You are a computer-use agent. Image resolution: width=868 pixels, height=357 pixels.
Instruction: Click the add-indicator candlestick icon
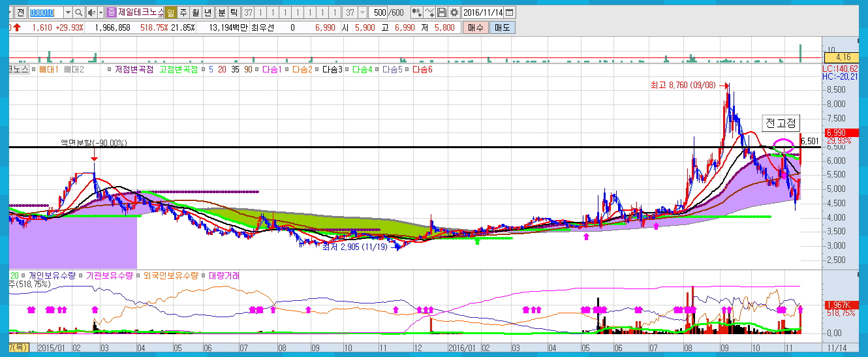click(x=416, y=12)
